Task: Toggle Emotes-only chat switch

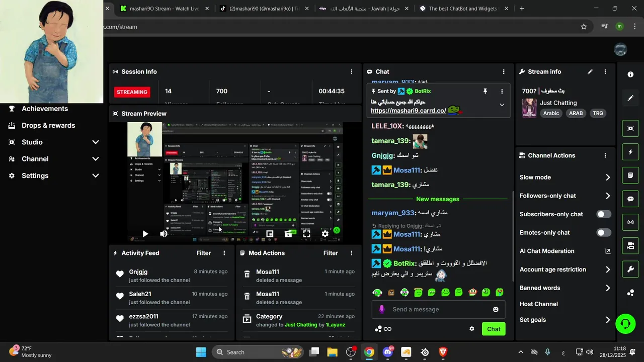Action: 604,232
